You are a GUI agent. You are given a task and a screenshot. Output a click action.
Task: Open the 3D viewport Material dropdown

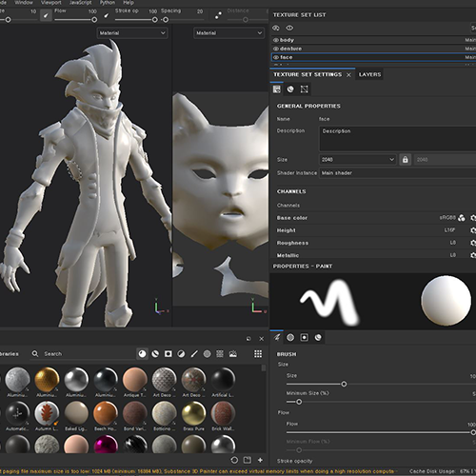(132, 33)
